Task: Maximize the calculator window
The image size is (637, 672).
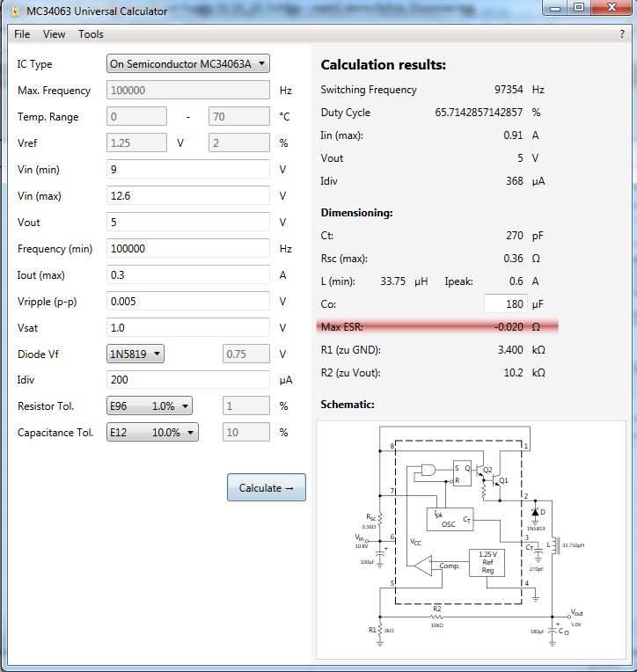Action: click(579, 7)
